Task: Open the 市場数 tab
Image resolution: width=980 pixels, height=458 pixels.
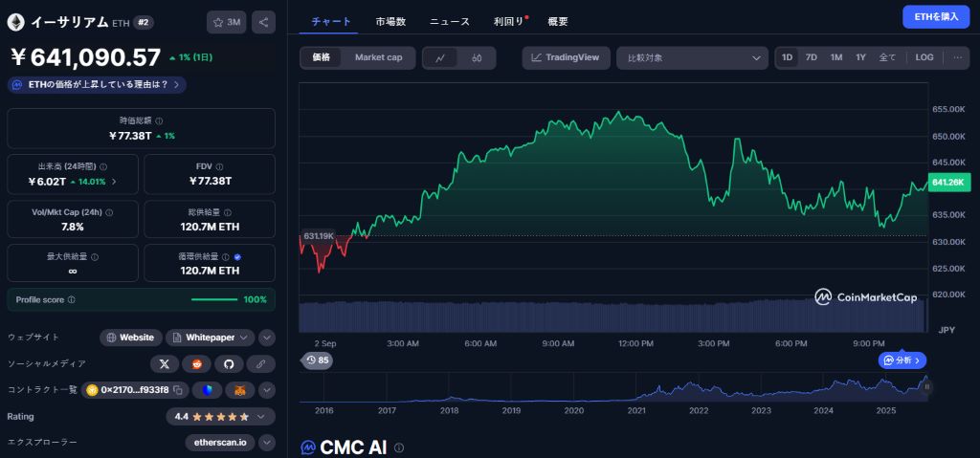Action: (390, 21)
